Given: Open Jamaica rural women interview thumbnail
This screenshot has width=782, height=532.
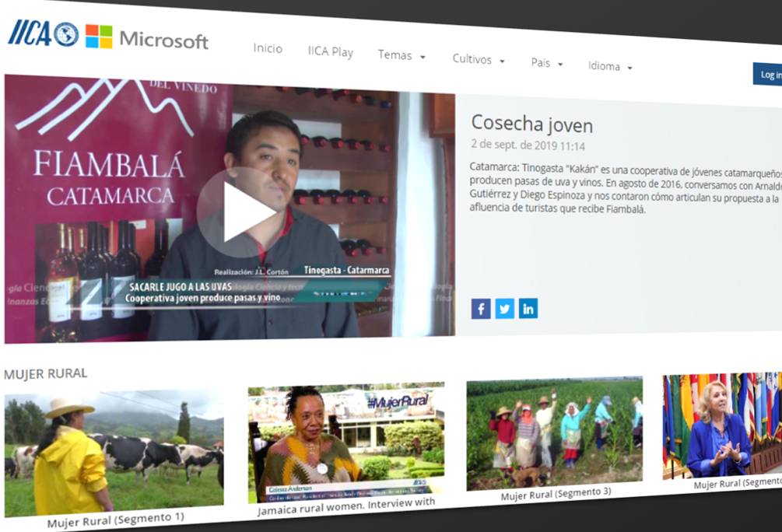Looking at the screenshot, I should (346, 443).
